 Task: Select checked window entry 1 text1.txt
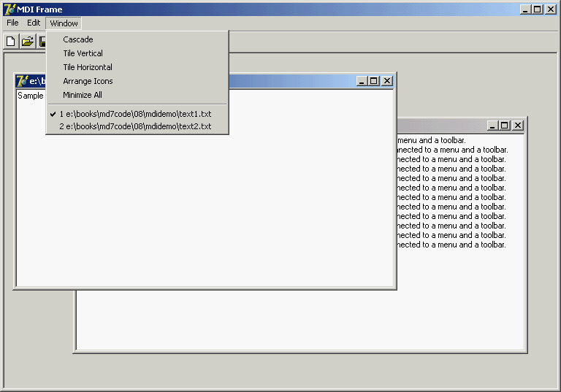(x=135, y=114)
